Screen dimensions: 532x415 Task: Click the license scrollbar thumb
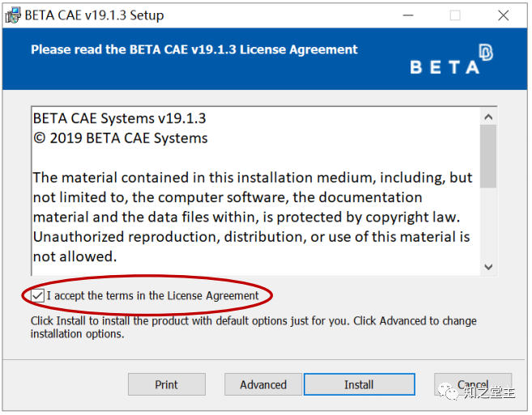tap(488, 156)
